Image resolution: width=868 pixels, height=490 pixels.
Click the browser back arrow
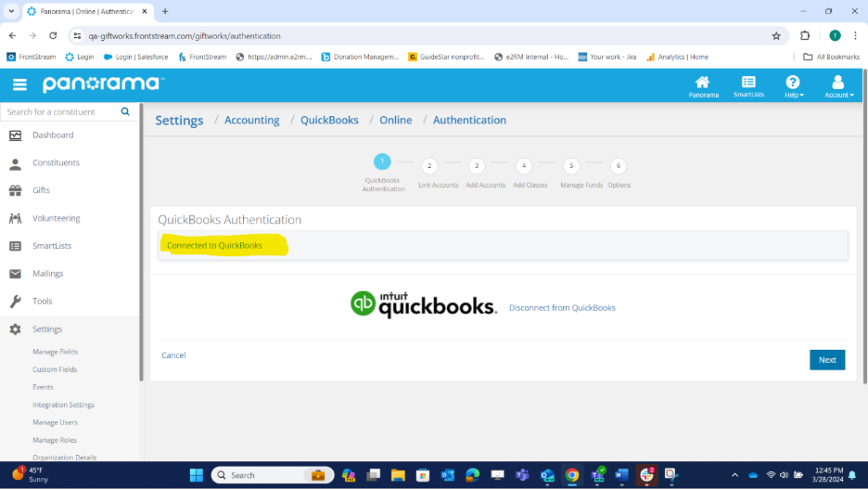pyautogui.click(x=12, y=36)
